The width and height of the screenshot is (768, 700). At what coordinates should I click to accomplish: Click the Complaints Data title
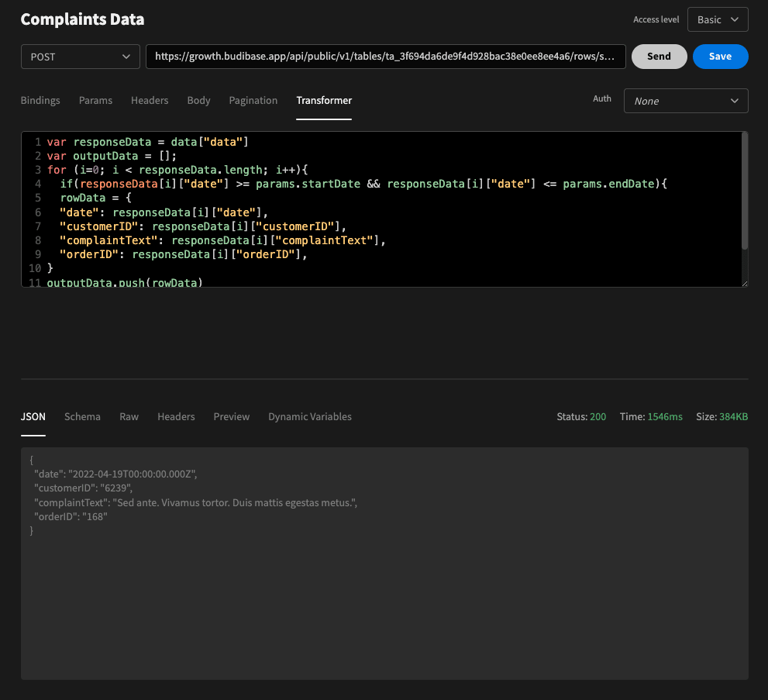tap(82, 19)
